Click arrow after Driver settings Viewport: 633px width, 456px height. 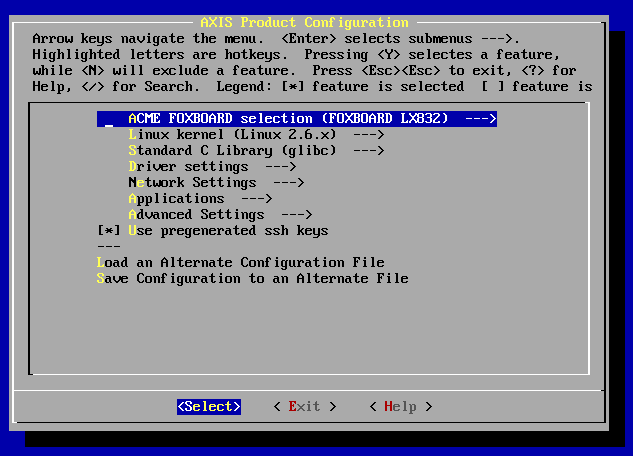click(x=281, y=166)
